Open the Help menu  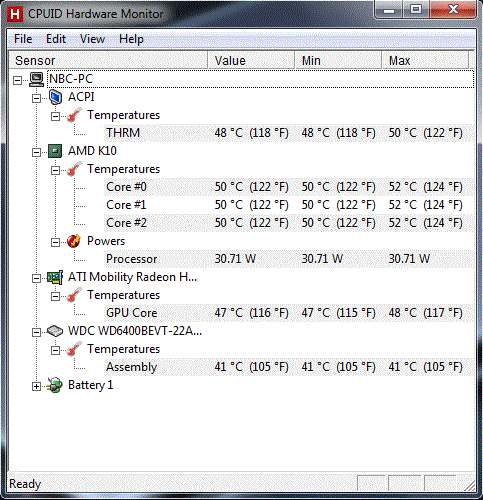[x=131, y=39]
